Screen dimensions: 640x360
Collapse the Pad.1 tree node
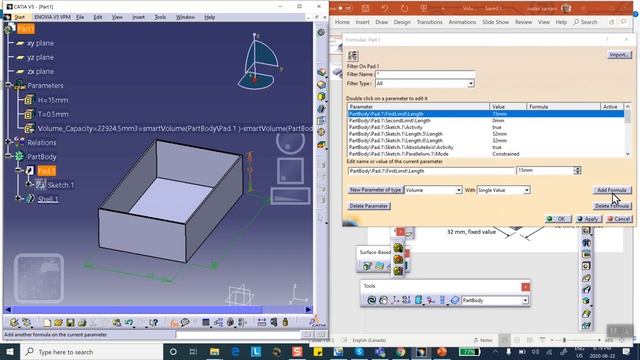coord(19,170)
